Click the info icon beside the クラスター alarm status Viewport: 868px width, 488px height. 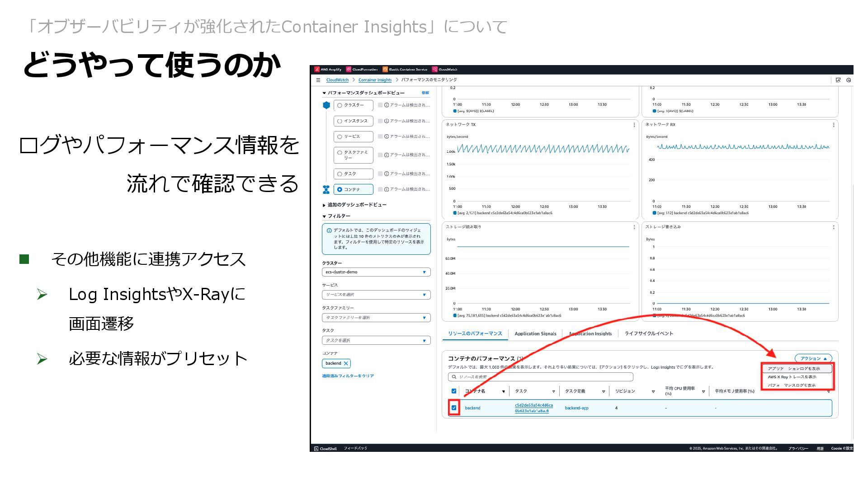pyautogui.click(x=387, y=105)
